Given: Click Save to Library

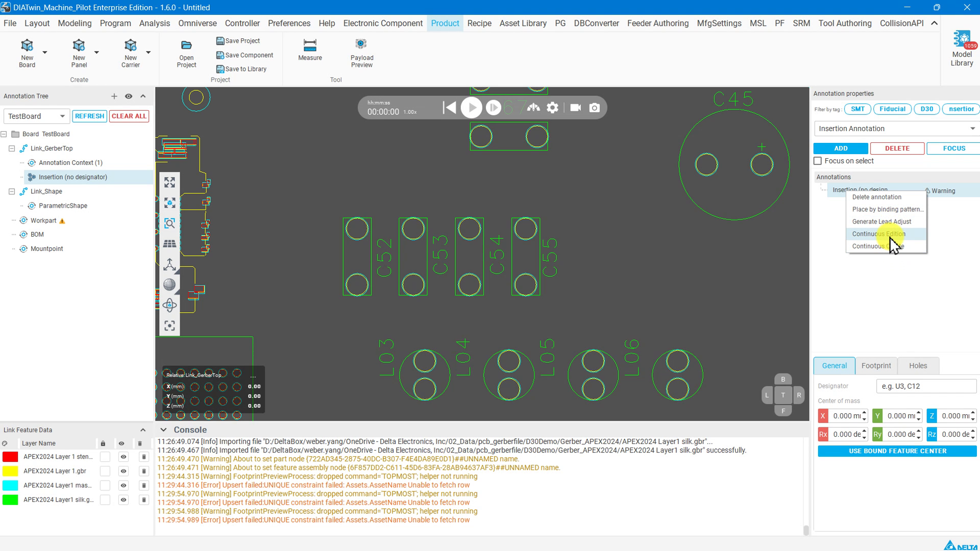Looking at the screenshot, I should (241, 69).
